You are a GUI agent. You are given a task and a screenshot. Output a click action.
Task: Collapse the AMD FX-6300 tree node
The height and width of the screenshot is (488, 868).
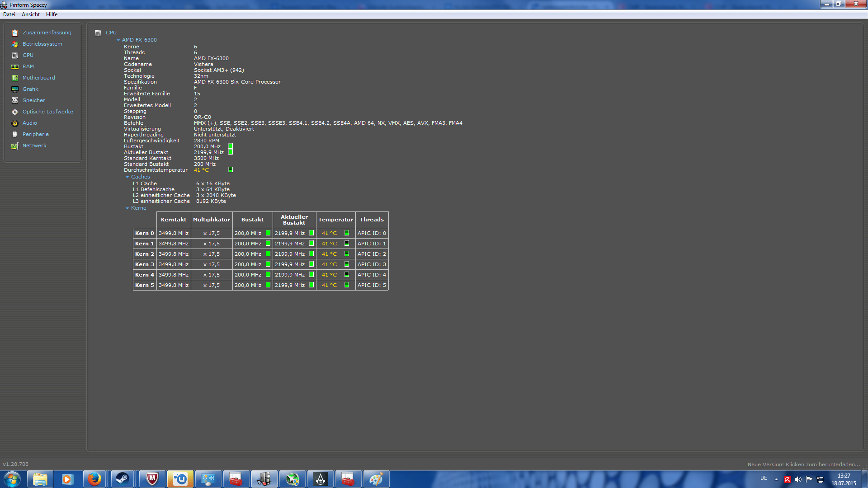point(118,40)
